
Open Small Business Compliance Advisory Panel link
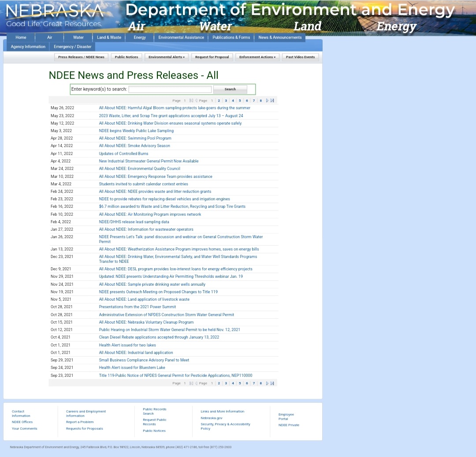(x=144, y=360)
